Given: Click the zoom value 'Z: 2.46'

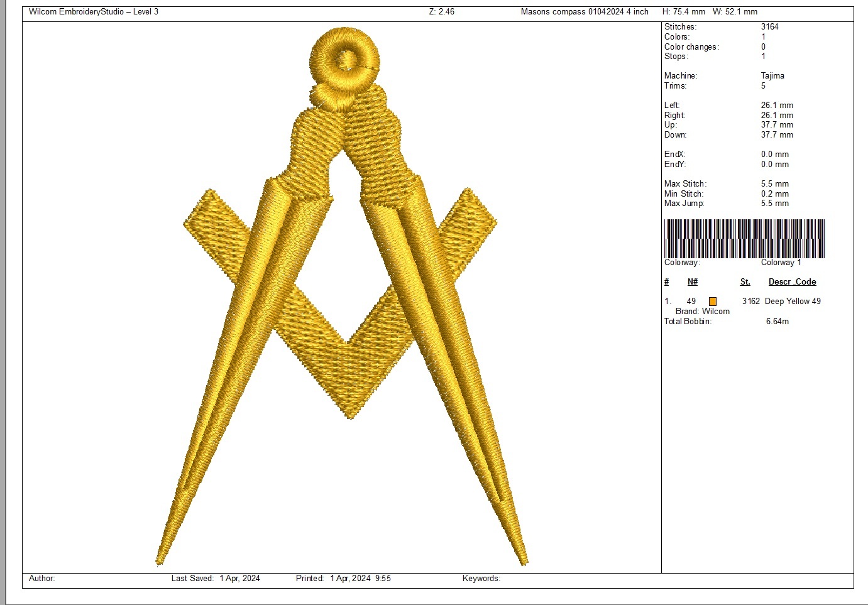Looking at the screenshot, I should 442,12.
